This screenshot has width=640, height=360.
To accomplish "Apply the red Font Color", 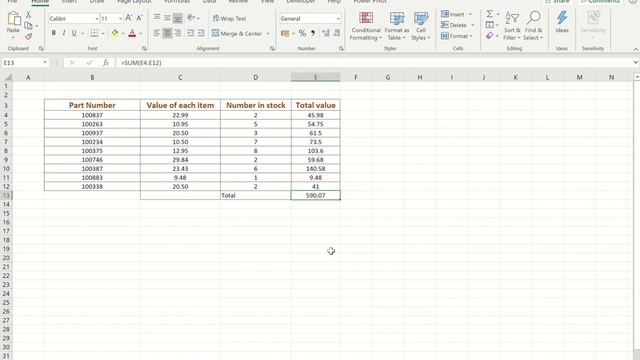I will pos(132,33).
